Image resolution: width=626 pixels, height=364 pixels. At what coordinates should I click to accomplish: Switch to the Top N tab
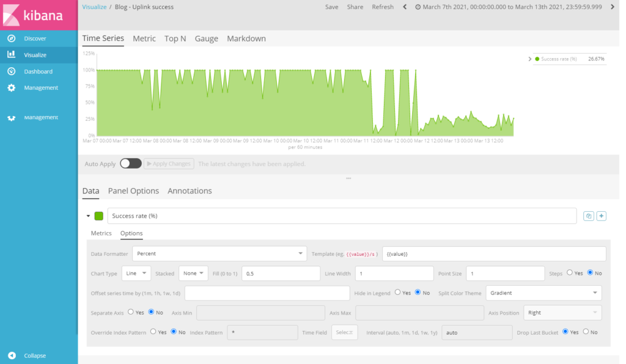[x=175, y=38]
